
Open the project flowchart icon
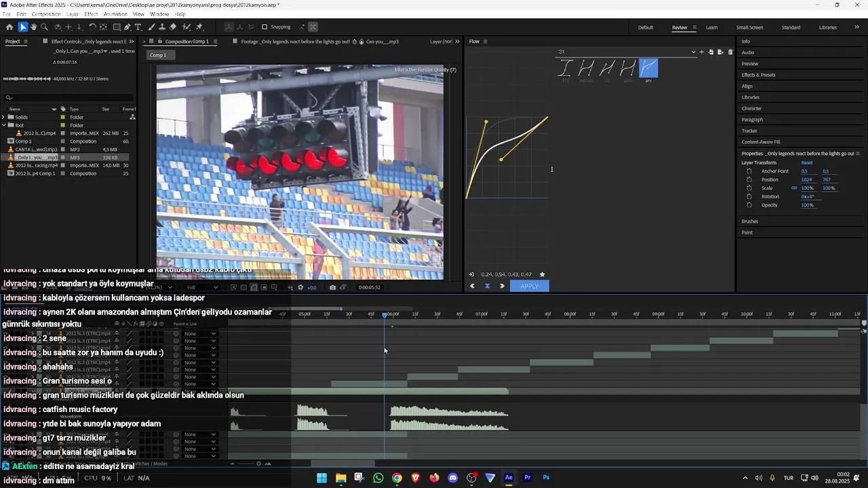click(132, 117)
